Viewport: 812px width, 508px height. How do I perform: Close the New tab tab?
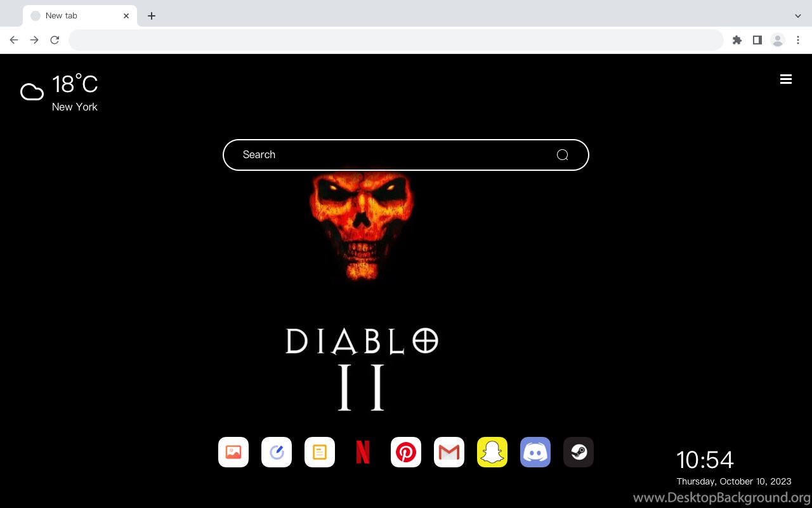pos(126,16)
